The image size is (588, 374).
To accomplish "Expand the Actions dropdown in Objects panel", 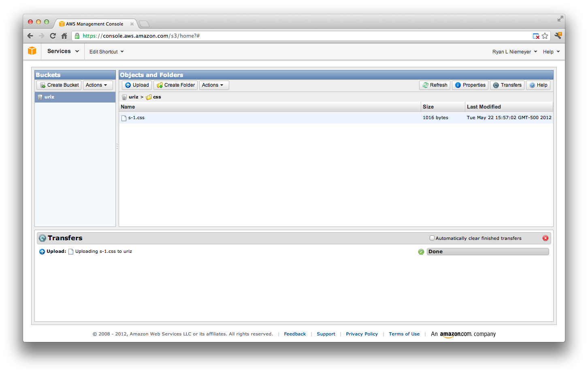I will (214, 85).
